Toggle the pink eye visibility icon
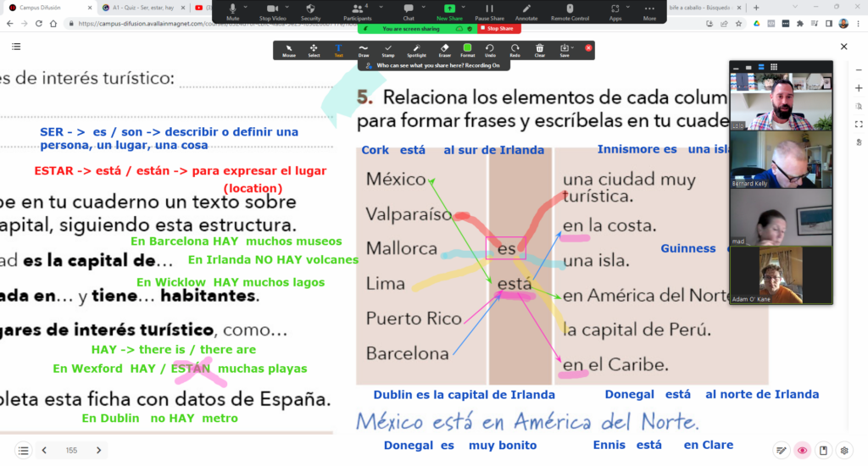This screenshot has width=868, height=466. (x=802, y=451)
